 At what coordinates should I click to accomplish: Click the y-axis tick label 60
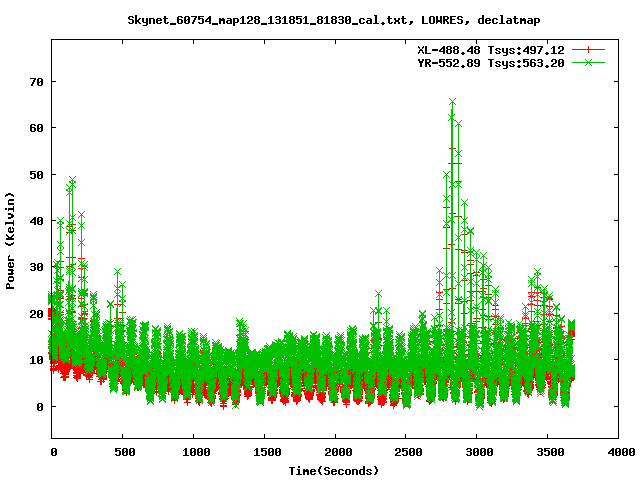tap(36, 128)
